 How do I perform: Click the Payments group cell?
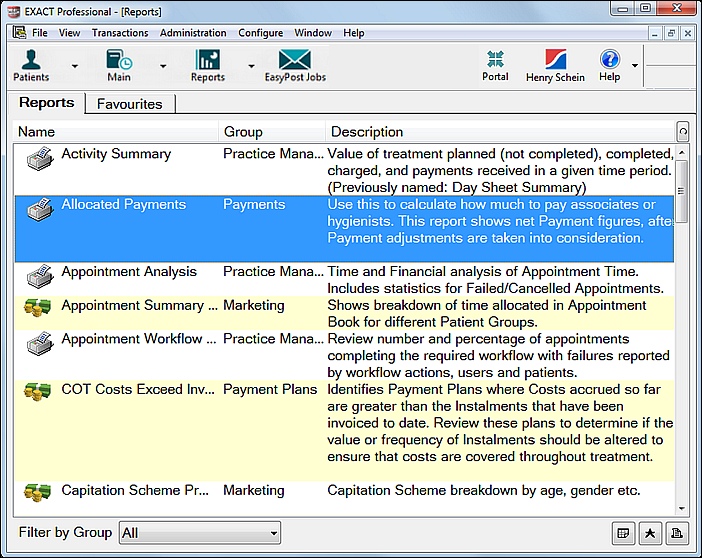point(254,205)
